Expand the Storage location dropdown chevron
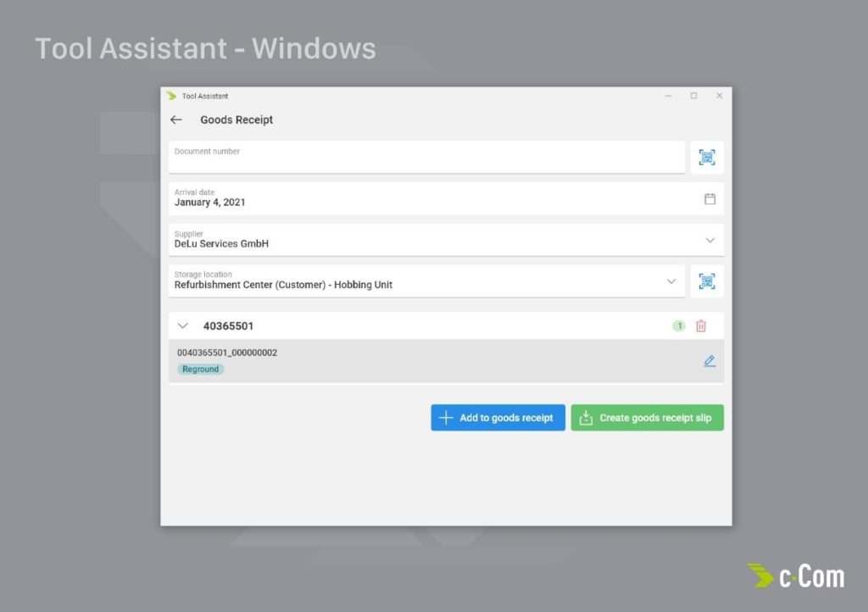 tap(671, 281)
